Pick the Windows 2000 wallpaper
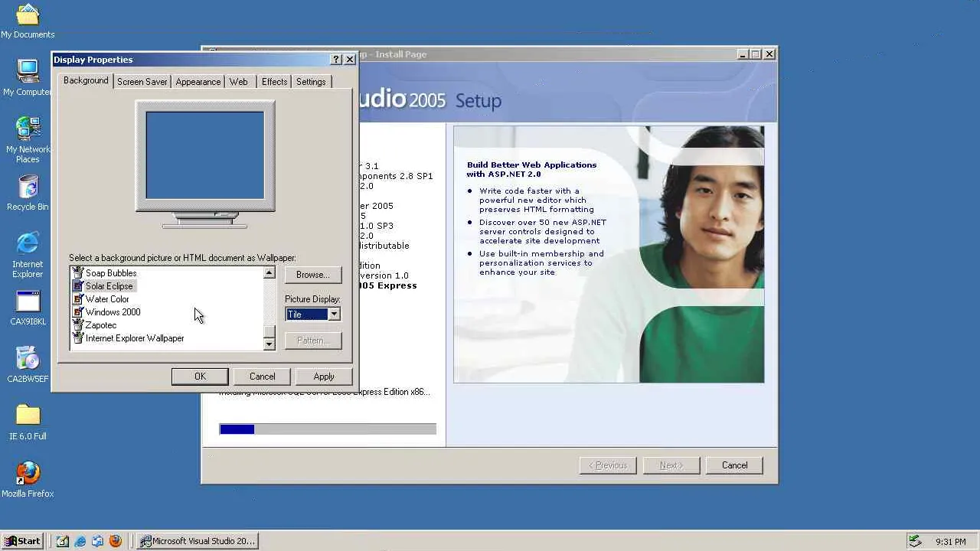This screenshot has height=551, width=980. coord(113,312)
